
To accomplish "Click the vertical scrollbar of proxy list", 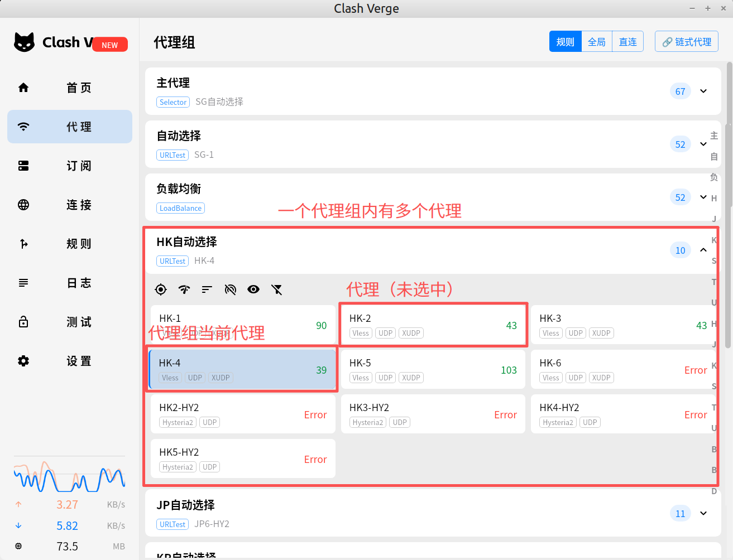I will [729, 205].
